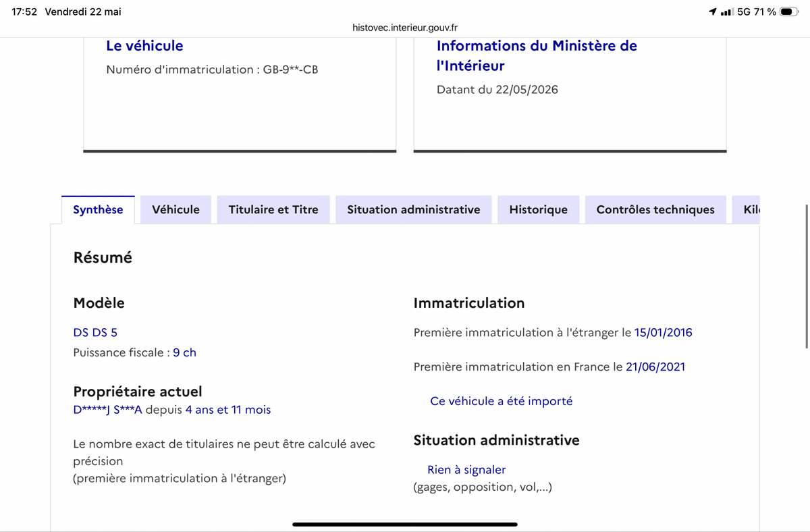The image size is (810, 532).
Task: Tap the 5G network indicator
Action: pyautogui.click(x=745, y=12)
